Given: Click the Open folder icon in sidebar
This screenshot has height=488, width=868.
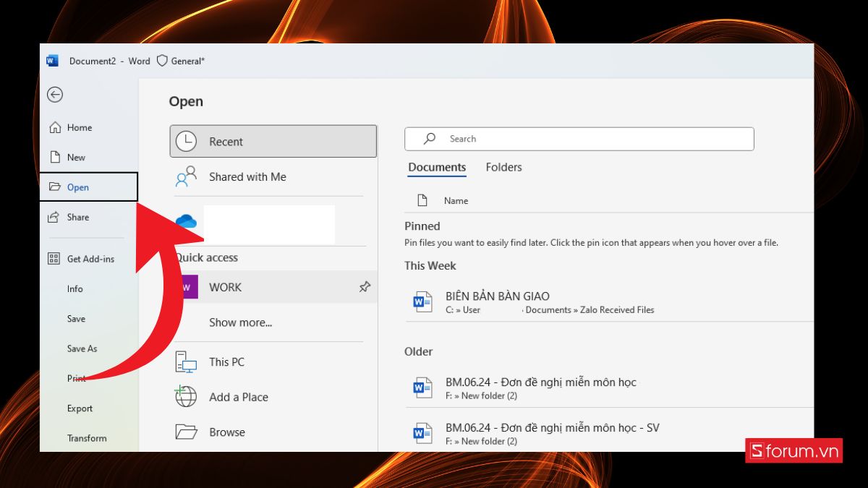Looking at the screenshot, I should coord(54,187).
